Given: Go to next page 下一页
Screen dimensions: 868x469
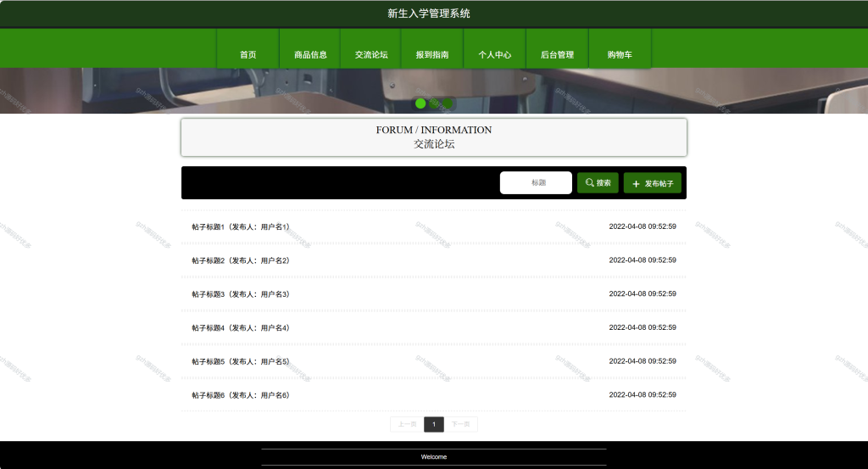Looking at the screenshot, I should (x=460, y=424).
